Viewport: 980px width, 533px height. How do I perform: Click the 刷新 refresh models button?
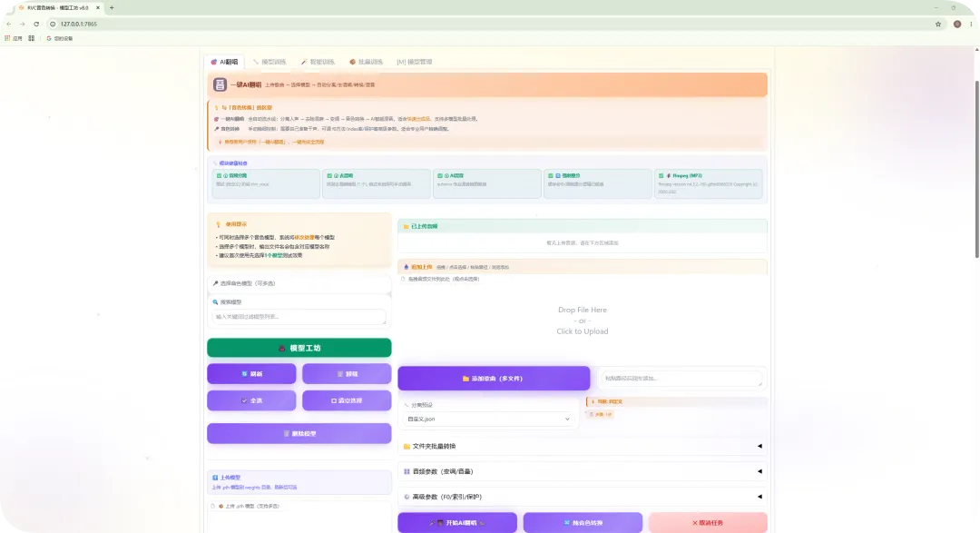252,374
